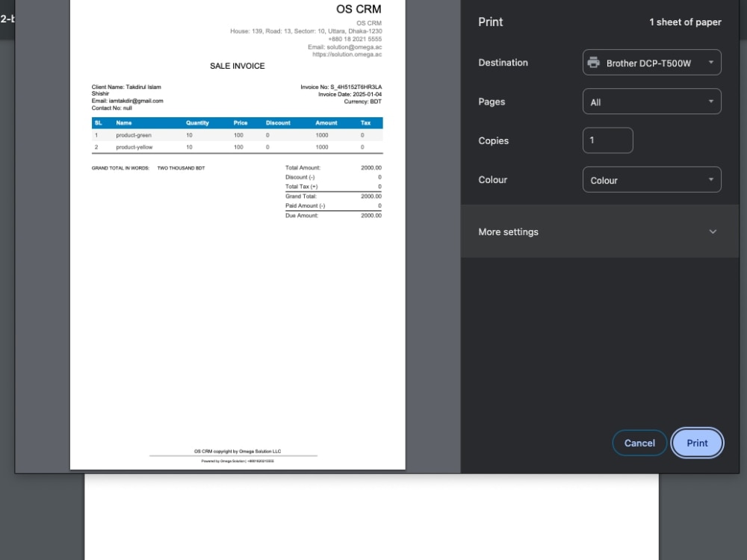Viewport: 747px width, 560px height.
Task: Click the '1 sheet of paper' text
Action: pos(685,22)
